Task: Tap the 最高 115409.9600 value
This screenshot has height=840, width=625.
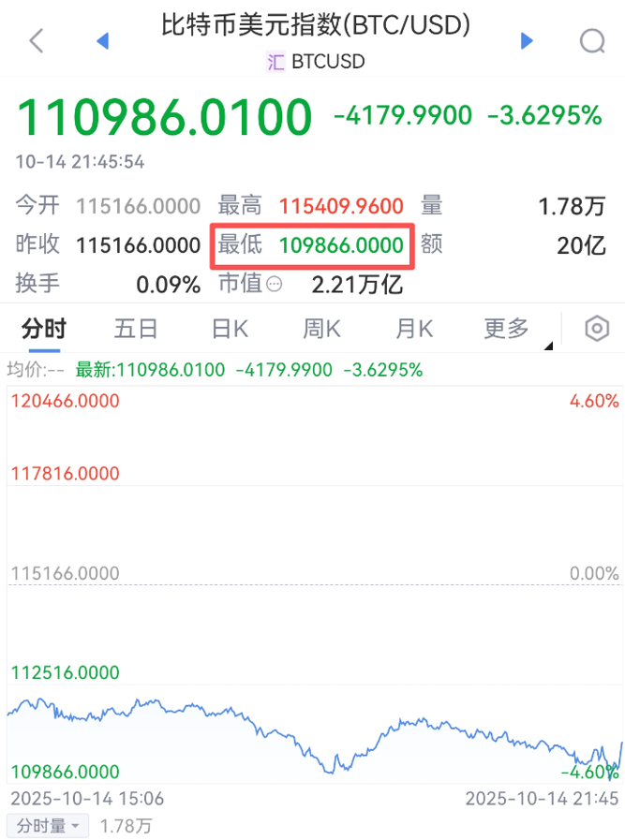Action: [x=341, y=206]
